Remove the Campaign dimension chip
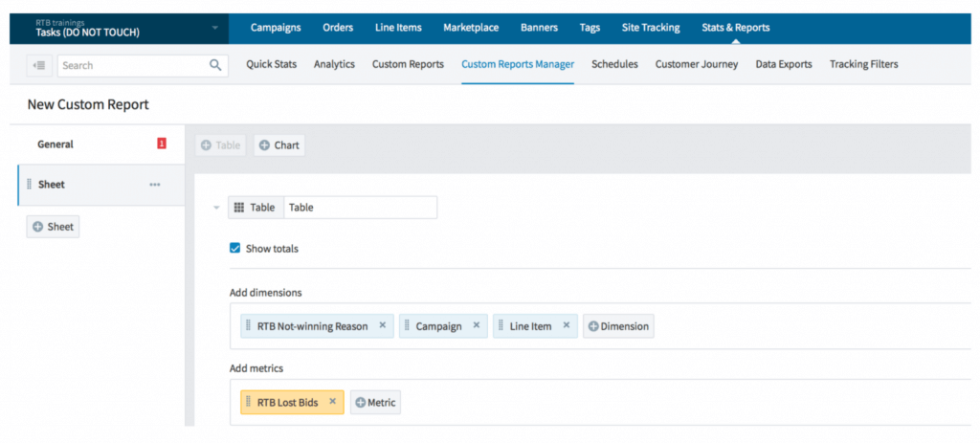 (x=476, y=325)
